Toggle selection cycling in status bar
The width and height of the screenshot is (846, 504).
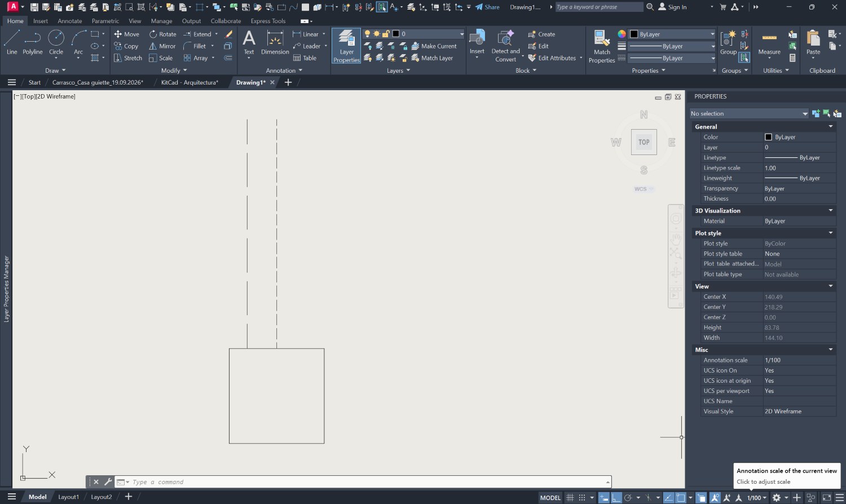point(701,498)
